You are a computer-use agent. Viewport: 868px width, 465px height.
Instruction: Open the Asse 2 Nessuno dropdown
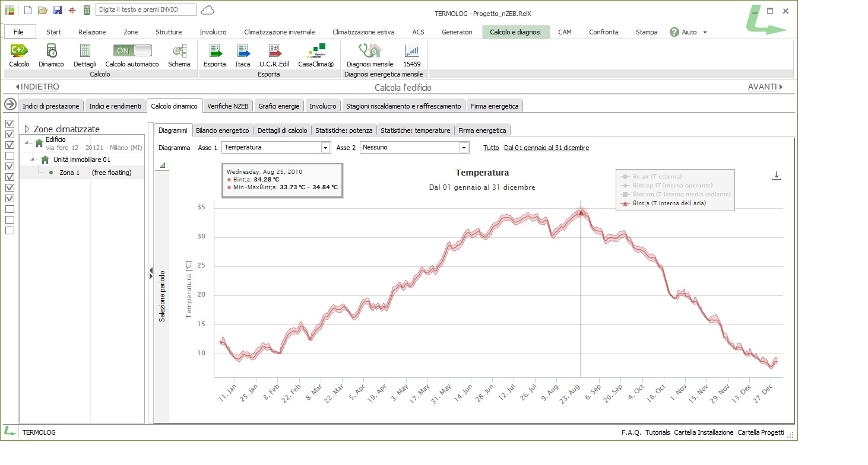464,148
